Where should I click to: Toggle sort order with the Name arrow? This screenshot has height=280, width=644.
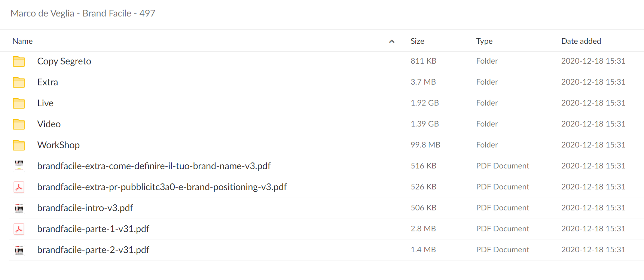392,41
